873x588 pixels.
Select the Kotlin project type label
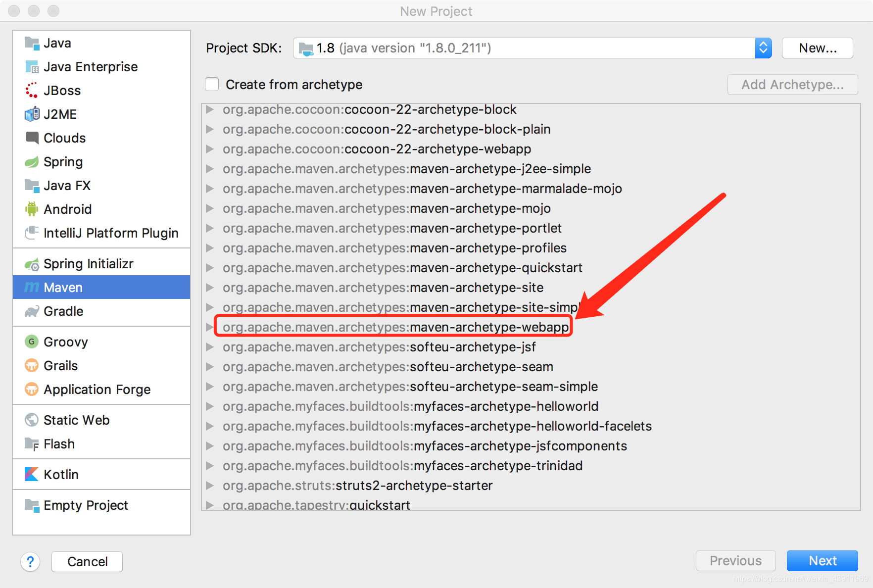pyautogui.click(x=61, y=475)
